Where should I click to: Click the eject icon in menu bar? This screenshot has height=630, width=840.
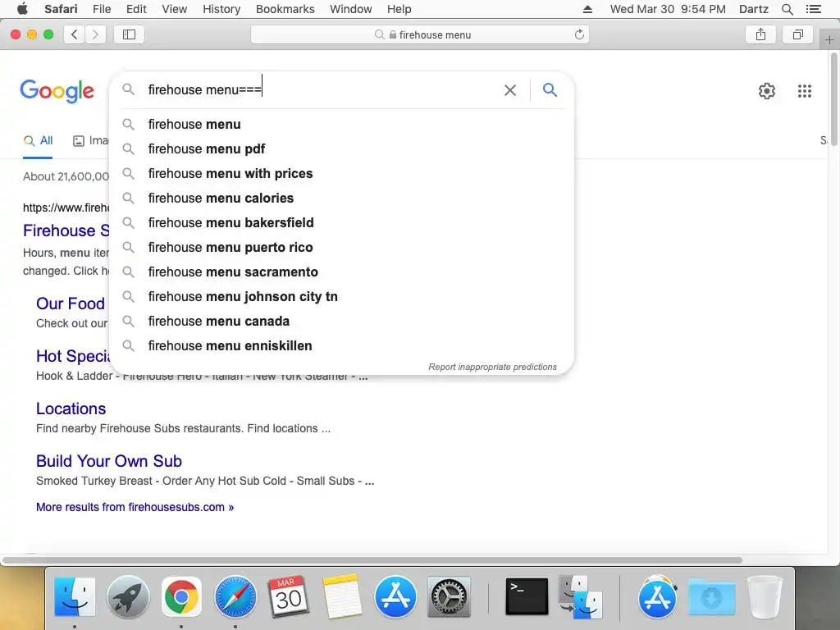coord(587,9)
